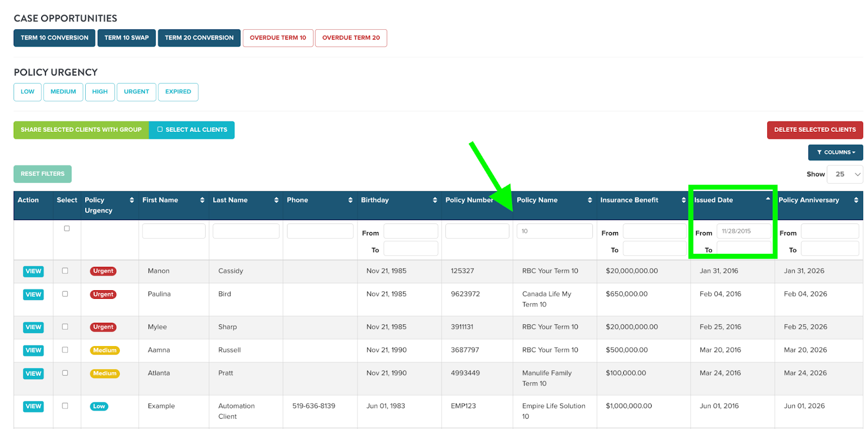The image size is (868, 429).
Task: Sort by Policy Anniversary column arrows
Action: pos(856,200)
